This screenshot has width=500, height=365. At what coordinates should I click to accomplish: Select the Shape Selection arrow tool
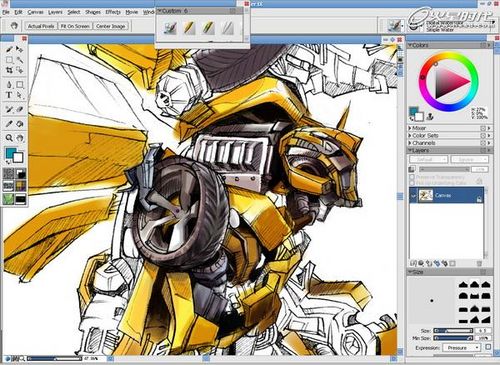click(20, 95)
